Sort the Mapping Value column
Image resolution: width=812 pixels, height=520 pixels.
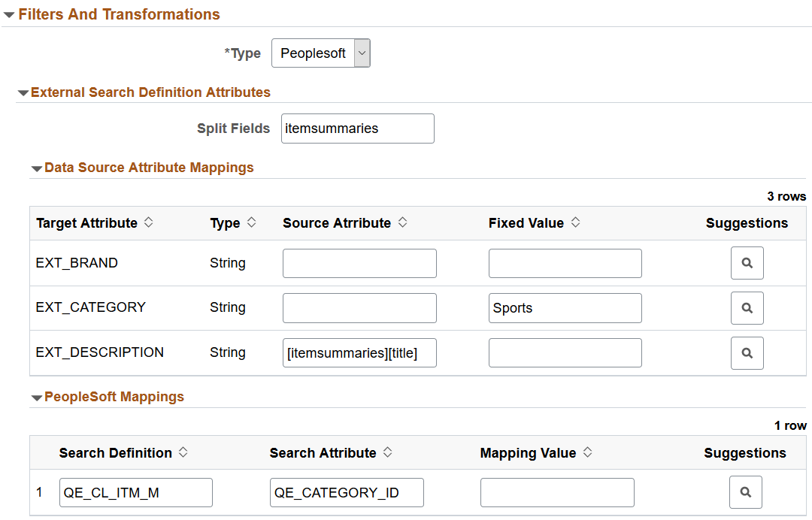pos(587,453)
